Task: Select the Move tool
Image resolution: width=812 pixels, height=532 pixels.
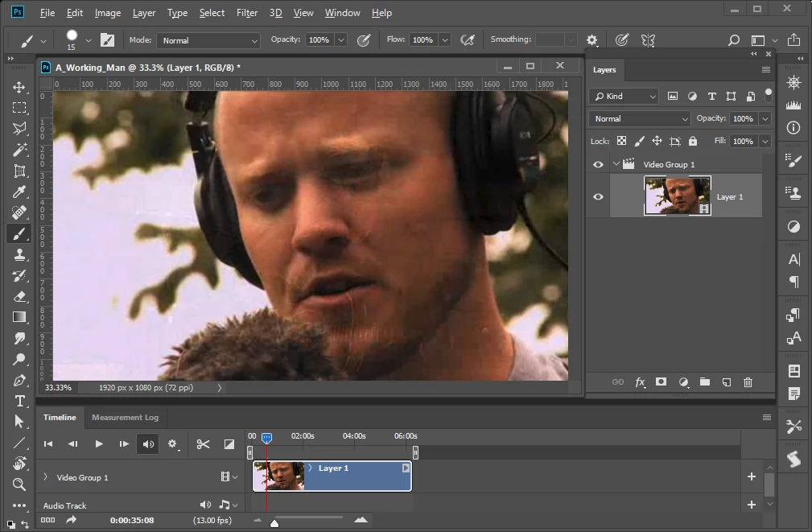Action: pyautogui.click(x=19, y=87)
